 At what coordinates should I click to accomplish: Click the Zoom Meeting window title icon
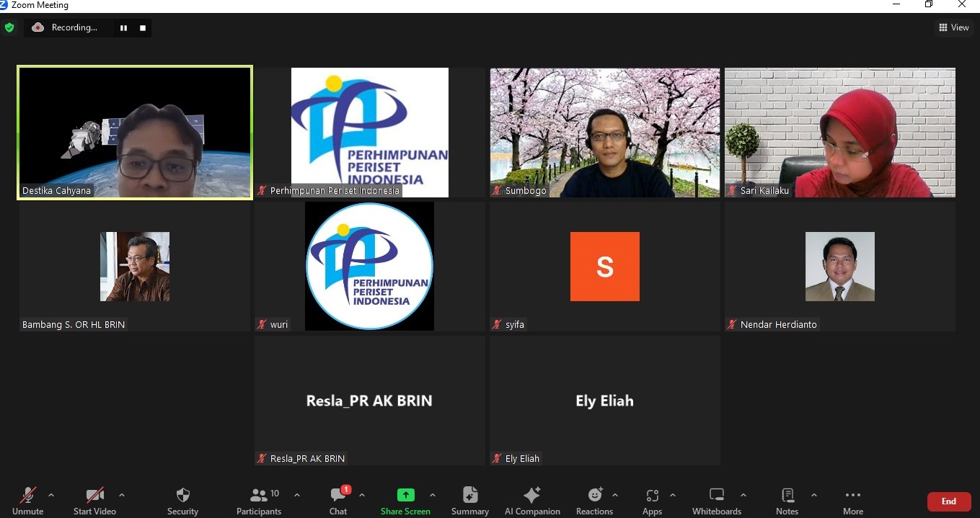point(4,5)
